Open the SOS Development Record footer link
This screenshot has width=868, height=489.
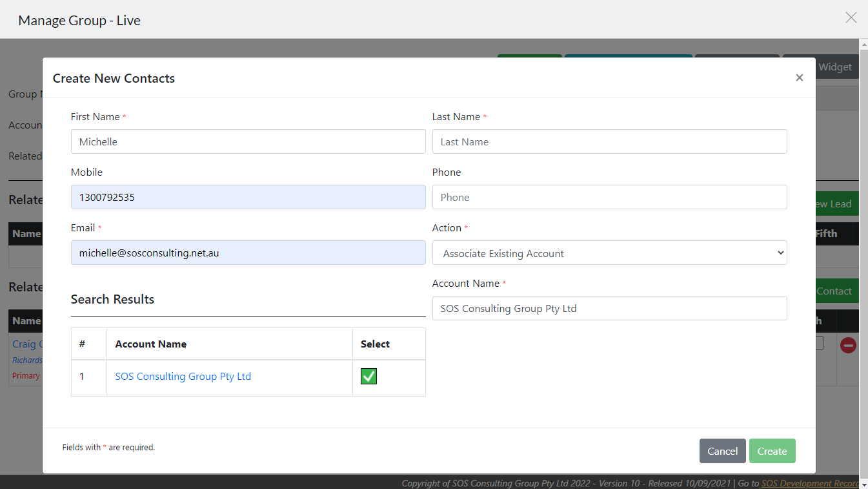pyautogui.click(x=810, y=483)
